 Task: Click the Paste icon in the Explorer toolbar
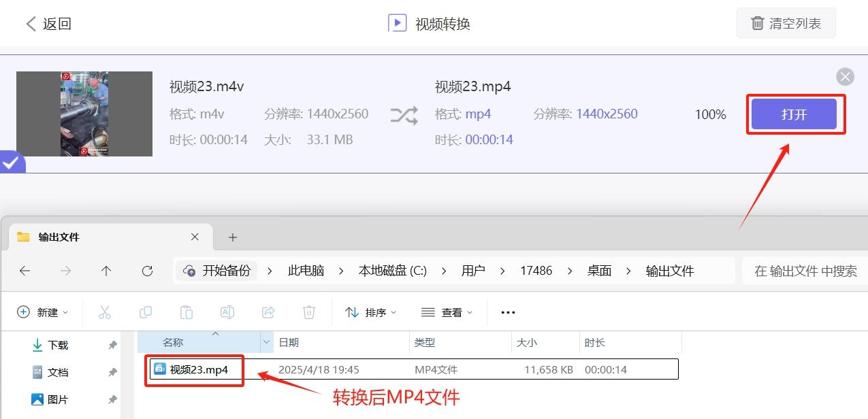(x=186, y=312)
